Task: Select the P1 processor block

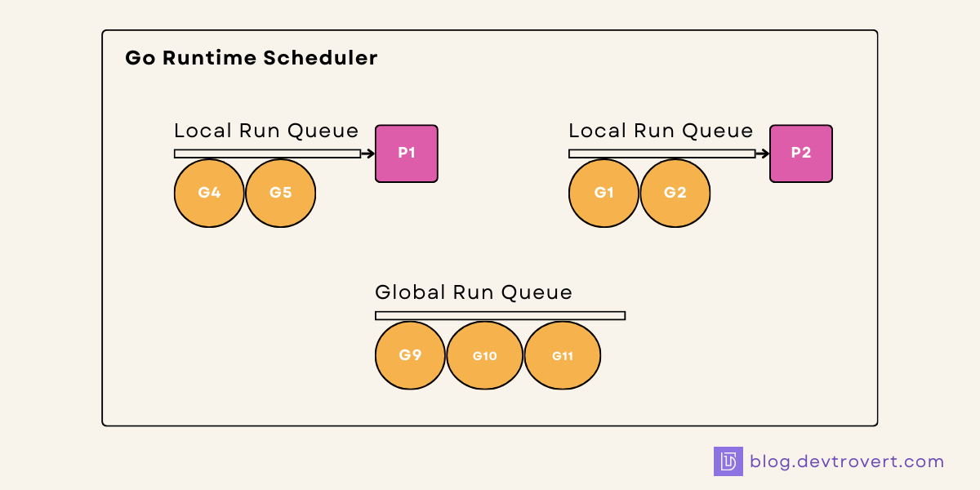Action: [x=406, y=153]
